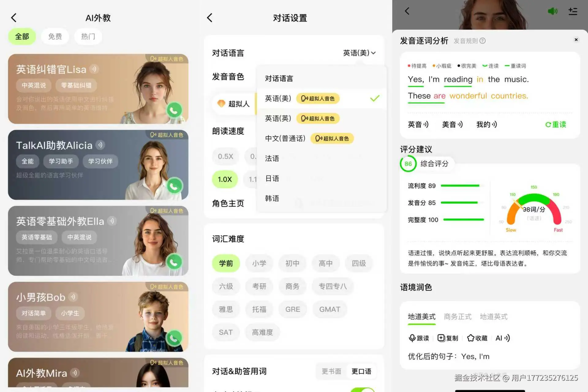Select 考研 vocabulary difficulty

pyautogui.click(x=259, y=286)
